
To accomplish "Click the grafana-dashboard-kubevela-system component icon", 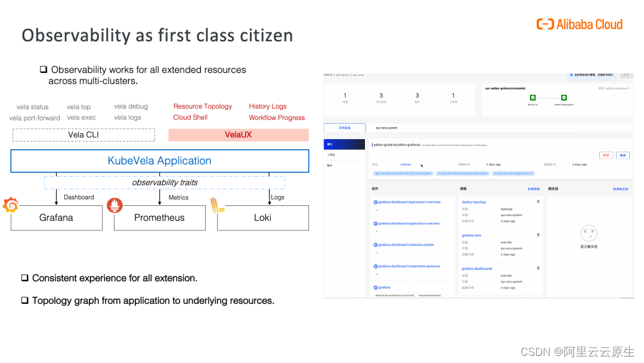I will point(376,245).
